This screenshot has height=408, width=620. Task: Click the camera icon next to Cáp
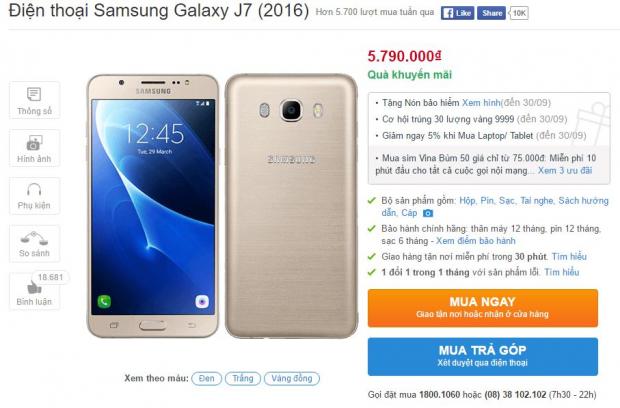[428, 213]
